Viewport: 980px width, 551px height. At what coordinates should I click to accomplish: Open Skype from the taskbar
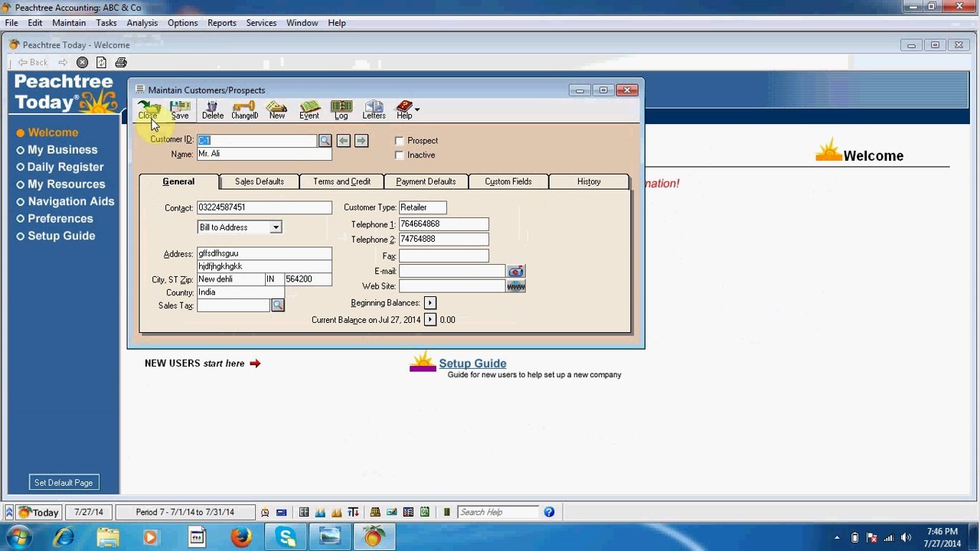tap(287, 537)
